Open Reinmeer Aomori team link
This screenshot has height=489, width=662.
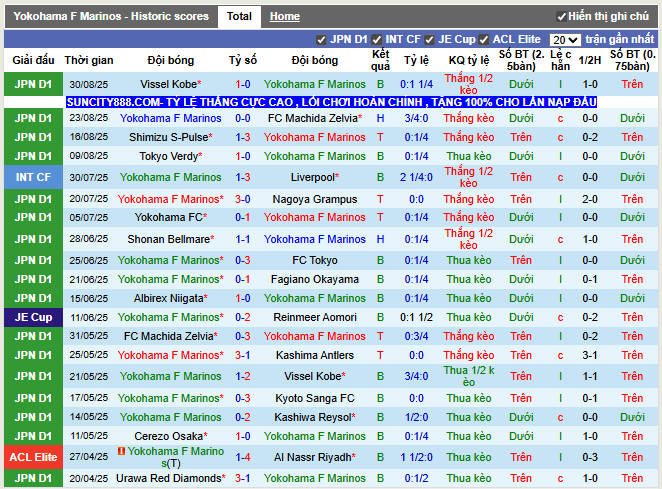(315, 318)
